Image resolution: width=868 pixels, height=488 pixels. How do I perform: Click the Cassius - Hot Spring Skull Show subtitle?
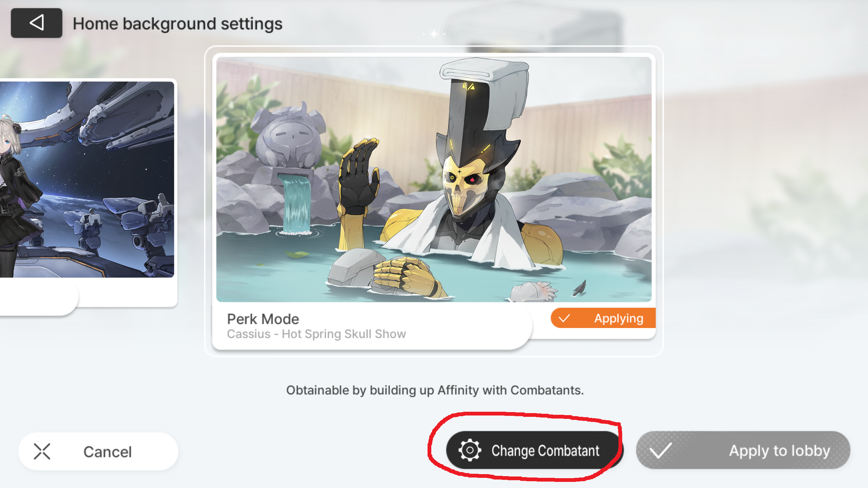[316, 334]
